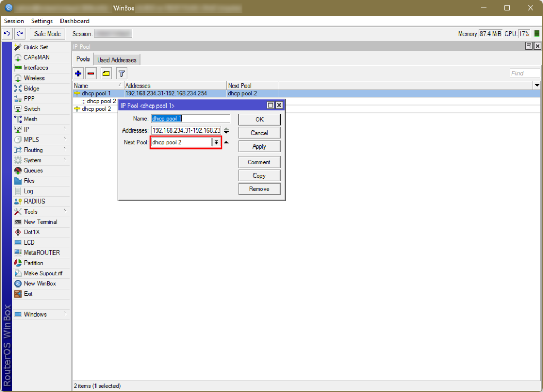
Task: Click the add new pool plus icon
Action: [78, 73]
